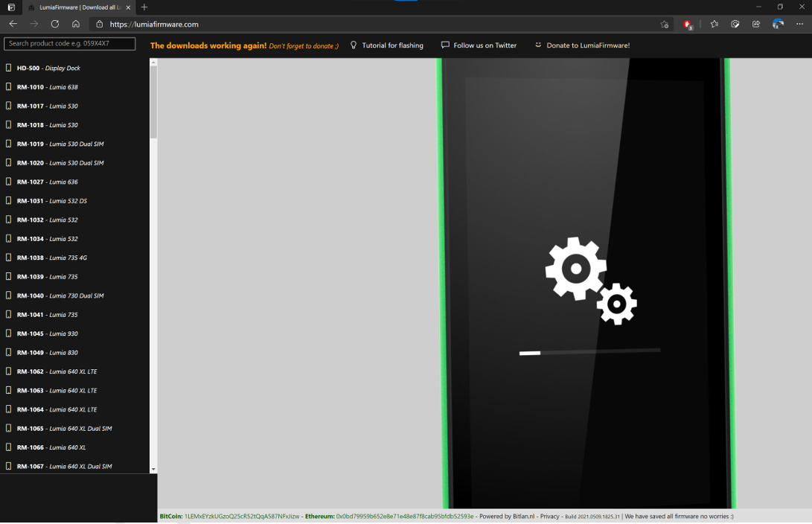Open the red extension icon with badge
The width and height of the screenshot is (812, 524).
[688, 25]
